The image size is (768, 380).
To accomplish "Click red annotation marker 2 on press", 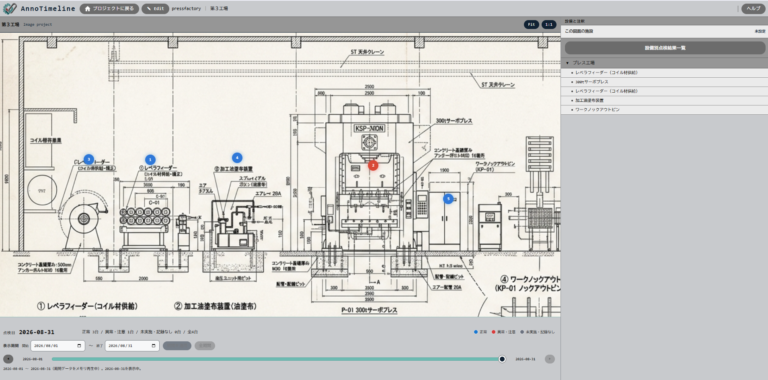I will coord(373,166).
